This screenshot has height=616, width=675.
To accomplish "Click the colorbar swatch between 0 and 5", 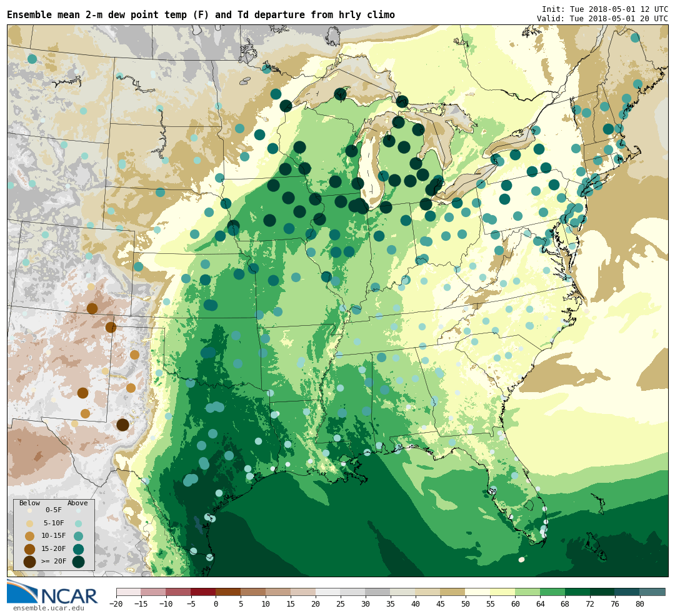I will 228,592.
